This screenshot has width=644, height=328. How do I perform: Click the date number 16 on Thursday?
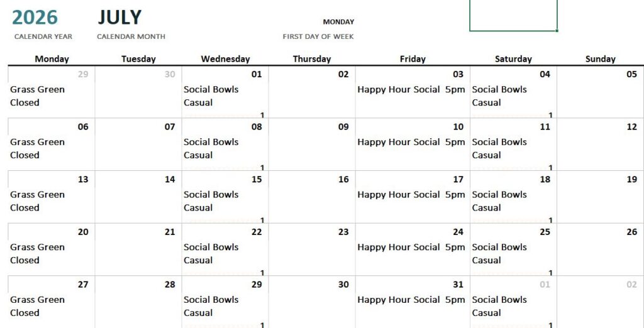pos(343,180)
